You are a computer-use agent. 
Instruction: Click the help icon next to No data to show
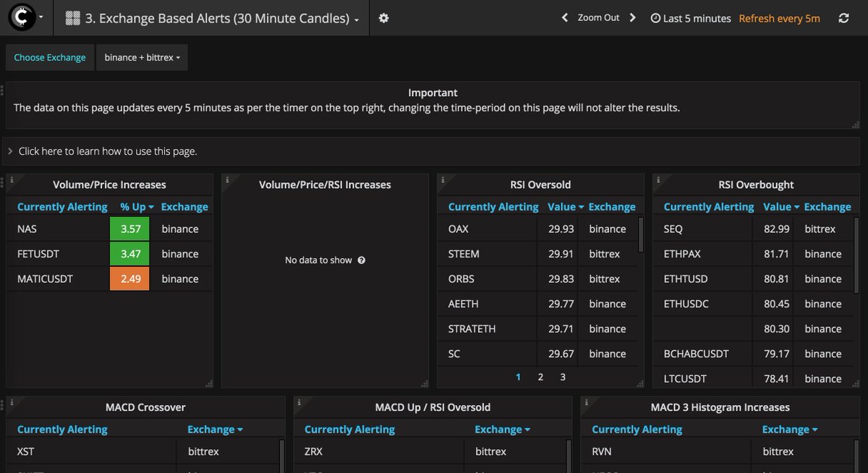click(x=361, y=260)
